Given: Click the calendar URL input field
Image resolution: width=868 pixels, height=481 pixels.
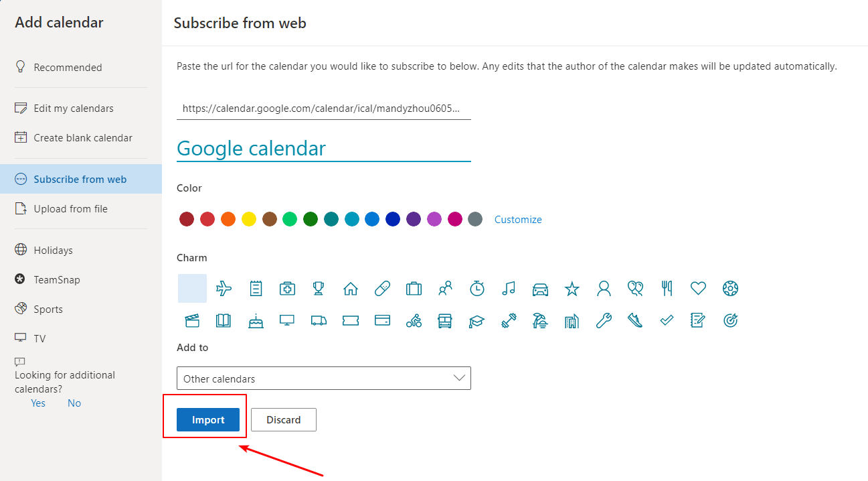Looking at the screenshot, I should (x=324, y=109).
